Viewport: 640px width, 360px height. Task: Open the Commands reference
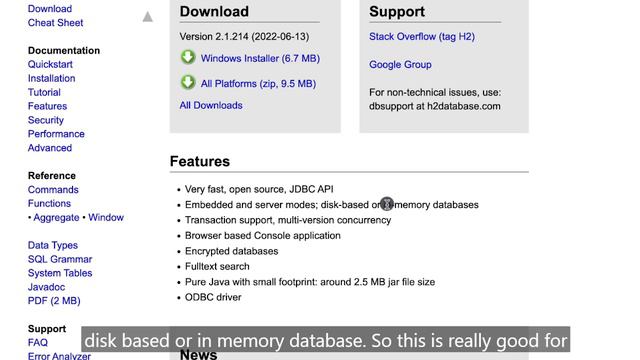[53, 190]
